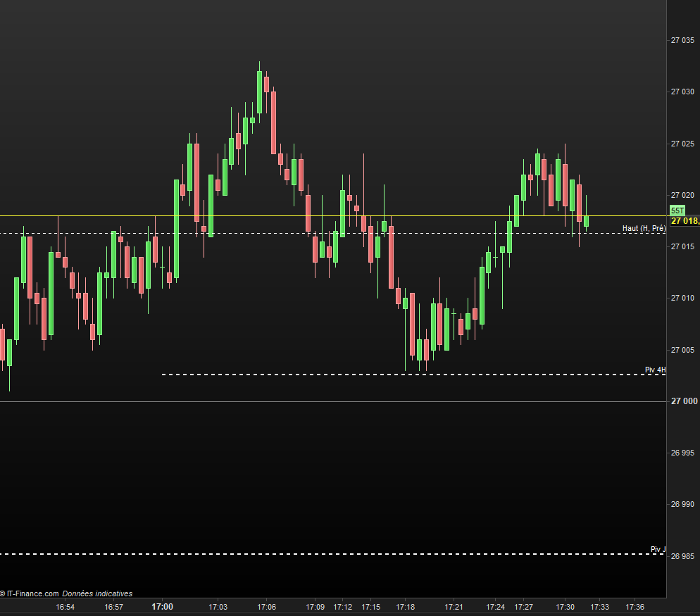This screenshot has width=700, height=616.
Task: Click the 17:33 time axis label
Action: 599,607
